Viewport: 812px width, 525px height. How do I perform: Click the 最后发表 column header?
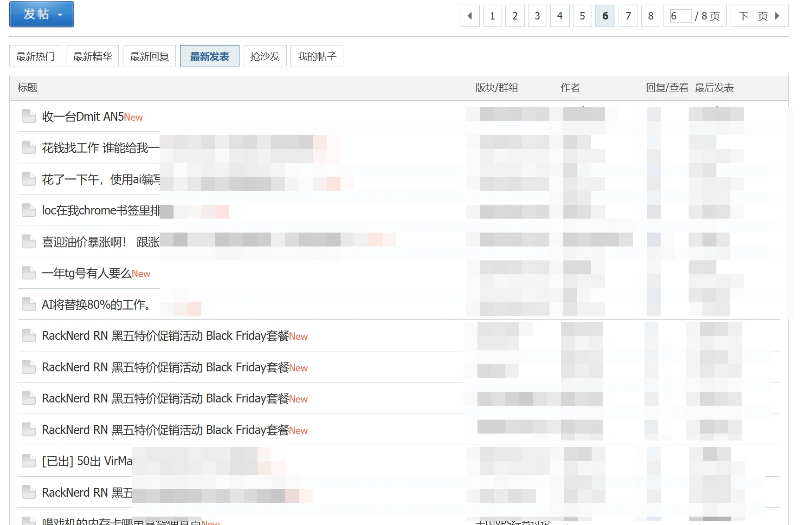tap(714, 87)
